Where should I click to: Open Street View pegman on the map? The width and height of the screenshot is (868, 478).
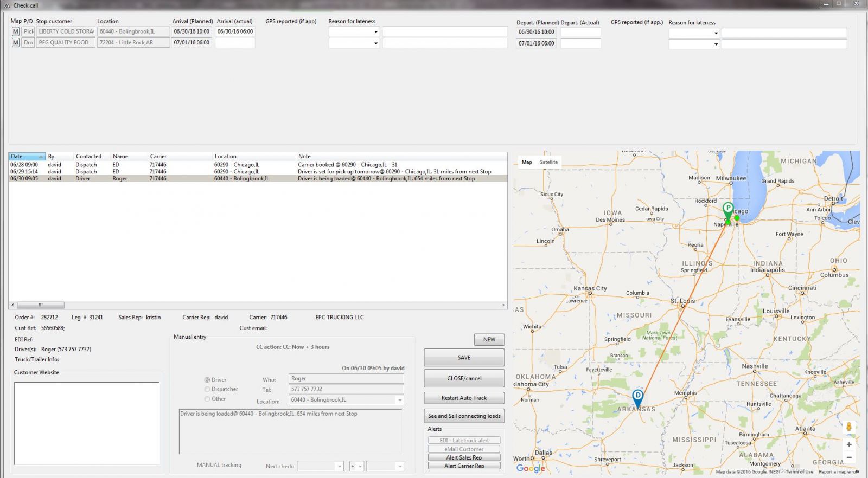point(848,427)
